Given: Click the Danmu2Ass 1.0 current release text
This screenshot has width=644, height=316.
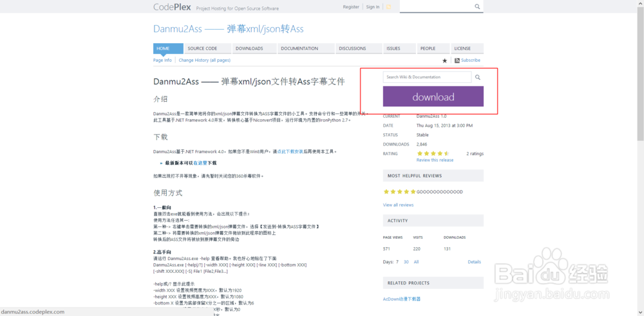Looking at the screenshot, I should click(431, 116).
